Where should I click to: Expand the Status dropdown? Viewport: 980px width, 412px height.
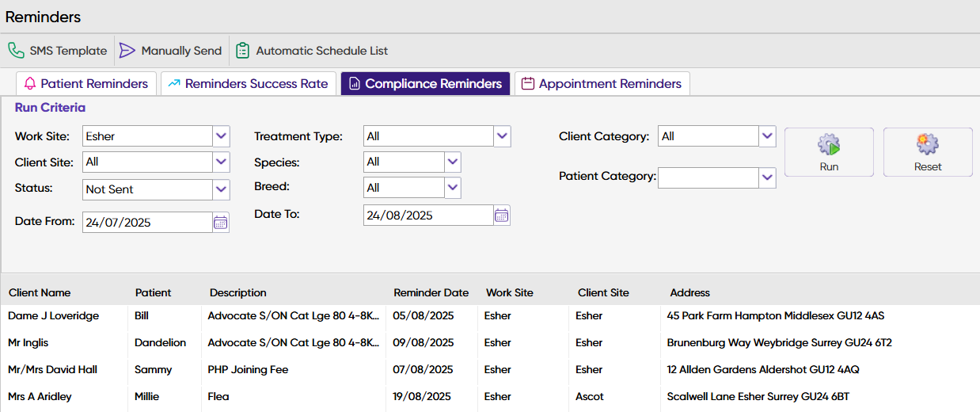[x=222, y=189]
